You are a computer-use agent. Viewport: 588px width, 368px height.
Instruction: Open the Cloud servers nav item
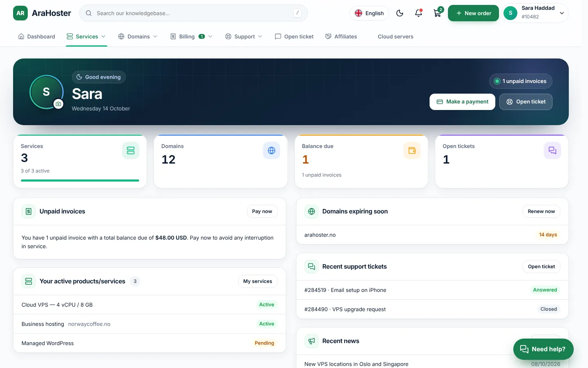396,36
